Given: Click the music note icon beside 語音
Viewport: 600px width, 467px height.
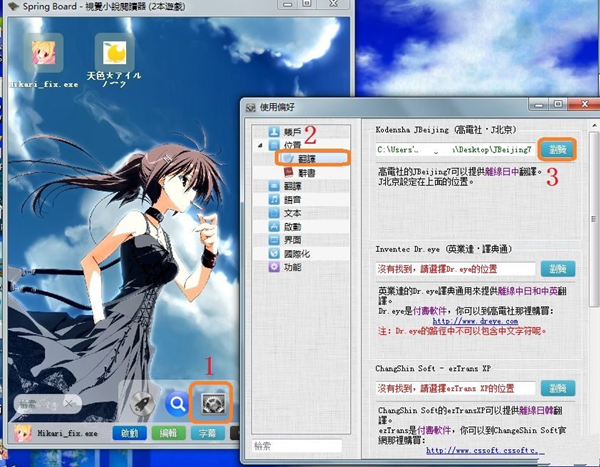Looking at the screenshot, I should click(x=274, y=199).
